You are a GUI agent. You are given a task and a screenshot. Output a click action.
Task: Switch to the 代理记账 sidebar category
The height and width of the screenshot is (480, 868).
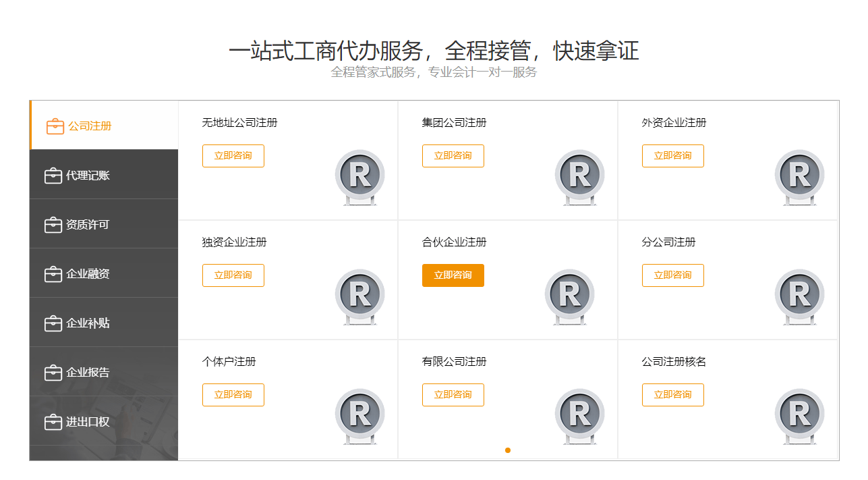pyautogui.click(x=86, y=174)
